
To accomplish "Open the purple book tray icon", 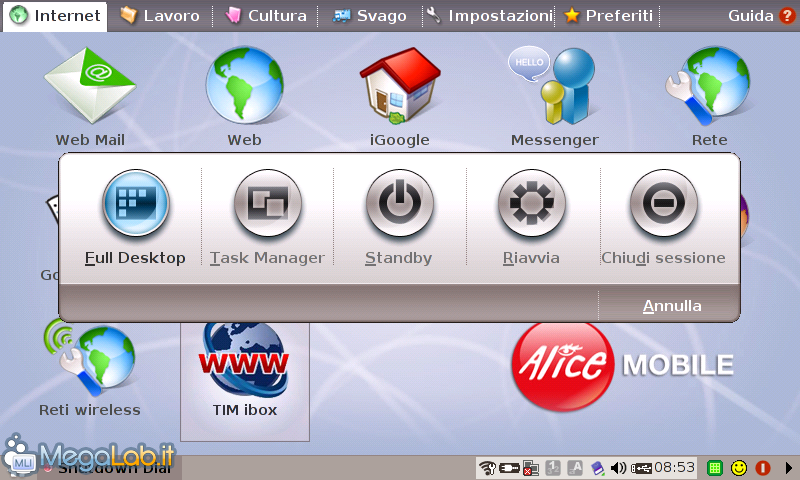I will [597, 468].
